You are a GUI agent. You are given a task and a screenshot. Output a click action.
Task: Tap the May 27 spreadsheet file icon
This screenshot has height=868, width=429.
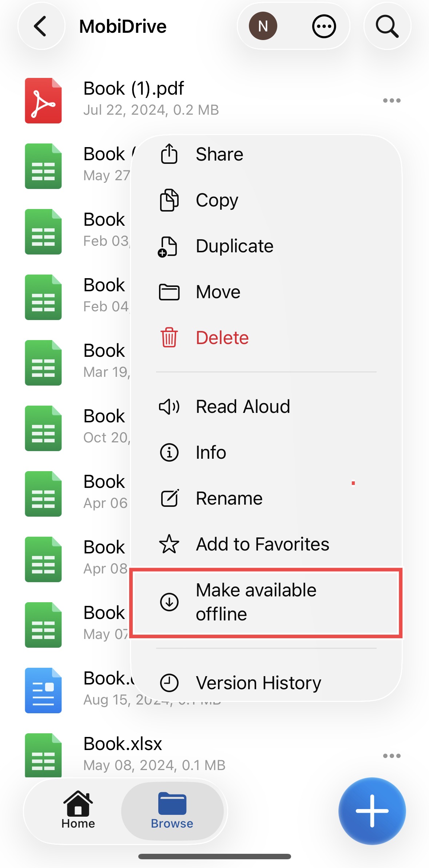coord(43,166)
